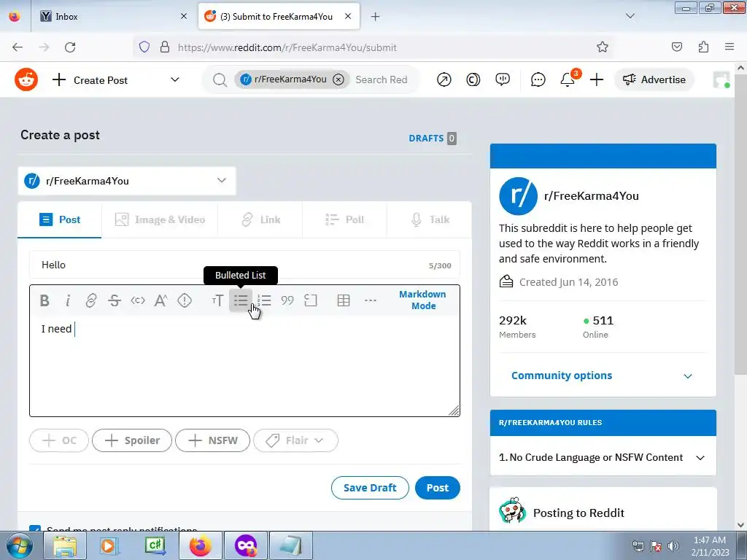747x560 pixels.
Task: Open the Flair dropdown
Action: click(296, 440)
